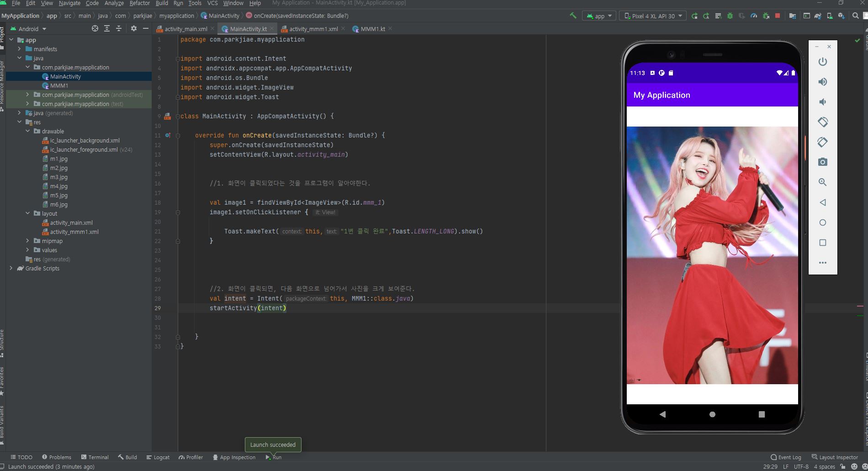Open the Terminal tool window
868x471 pixels.
[95, 457]
